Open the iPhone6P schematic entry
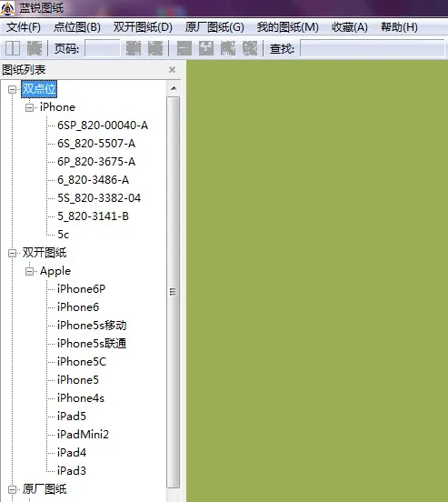The image size is (448, 502). point(81,289)
